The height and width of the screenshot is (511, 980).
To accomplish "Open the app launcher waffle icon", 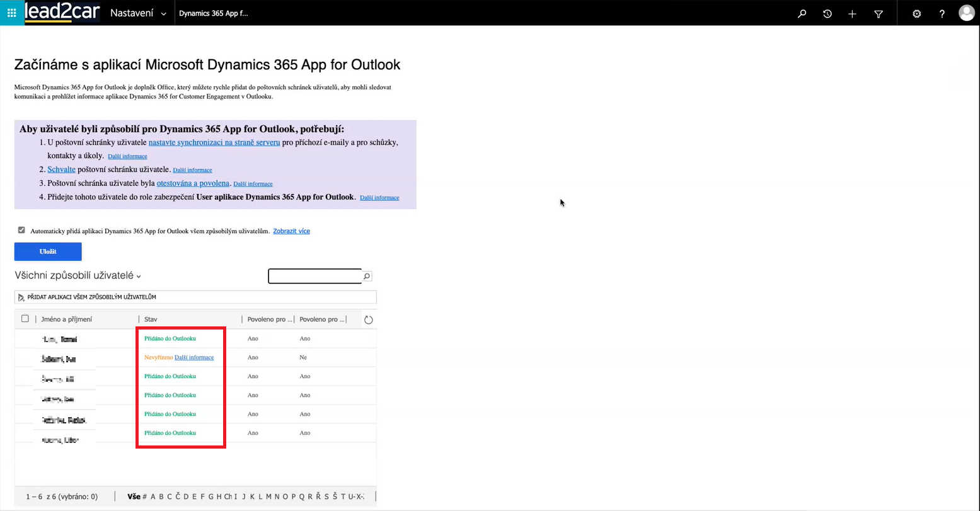I will [12, 13].
